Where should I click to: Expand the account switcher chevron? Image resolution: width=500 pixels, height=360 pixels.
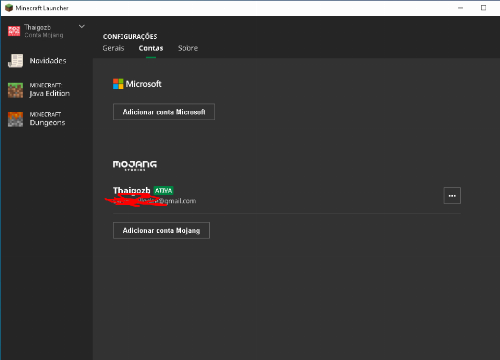click(x=82, y=26)
